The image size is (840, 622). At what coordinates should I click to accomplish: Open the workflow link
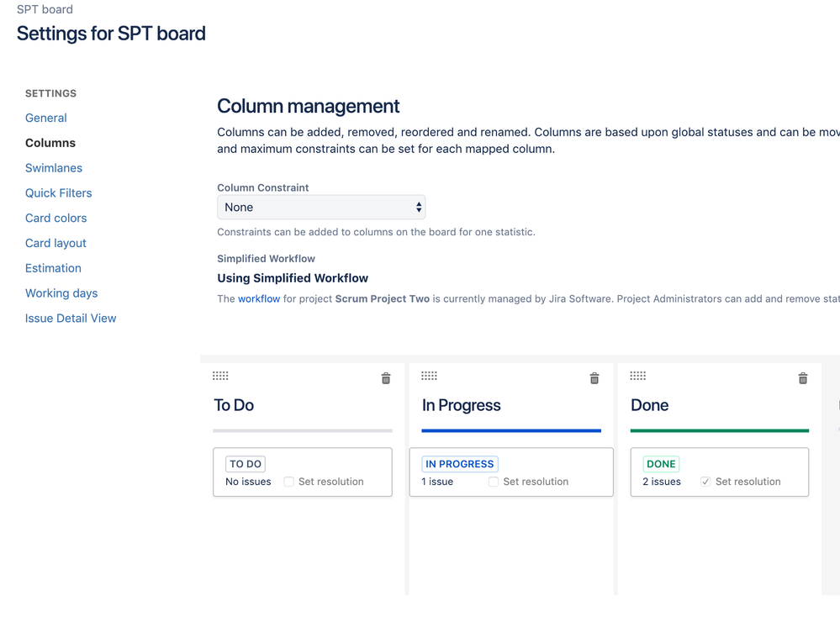pyautogui.click(x=259, y=298)
